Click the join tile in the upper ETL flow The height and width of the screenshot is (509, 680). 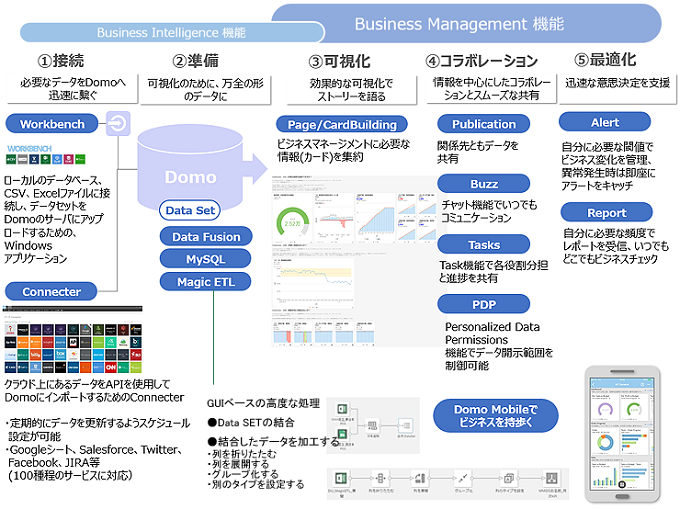(373, 426)
